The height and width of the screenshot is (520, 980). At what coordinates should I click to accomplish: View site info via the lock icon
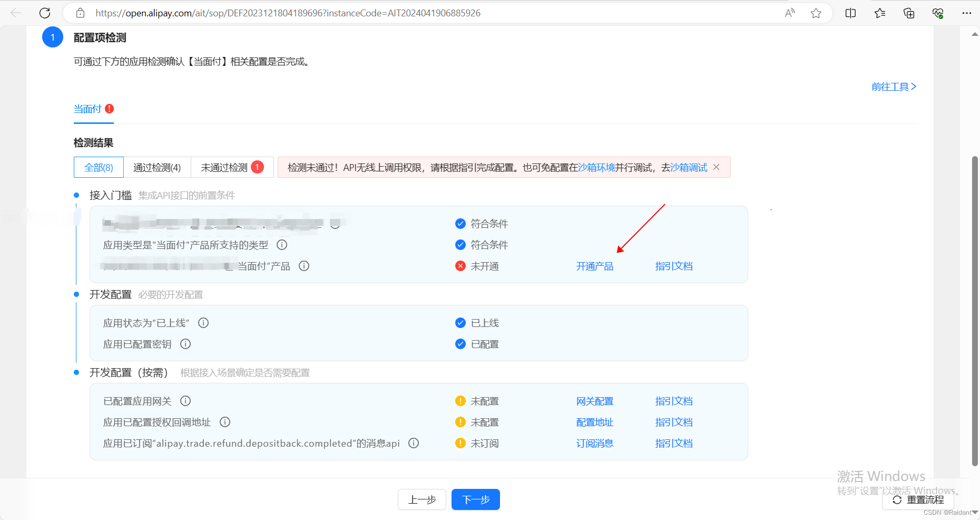(x=80, y=13)
